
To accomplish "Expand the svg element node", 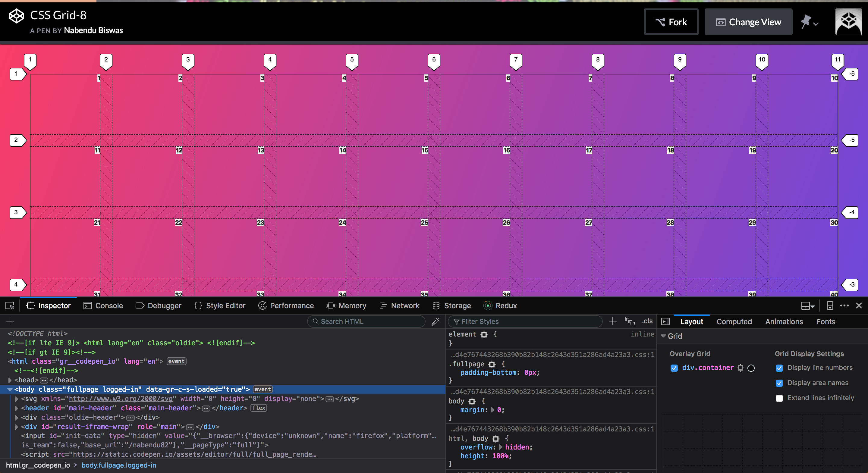I will coord(17,399).
